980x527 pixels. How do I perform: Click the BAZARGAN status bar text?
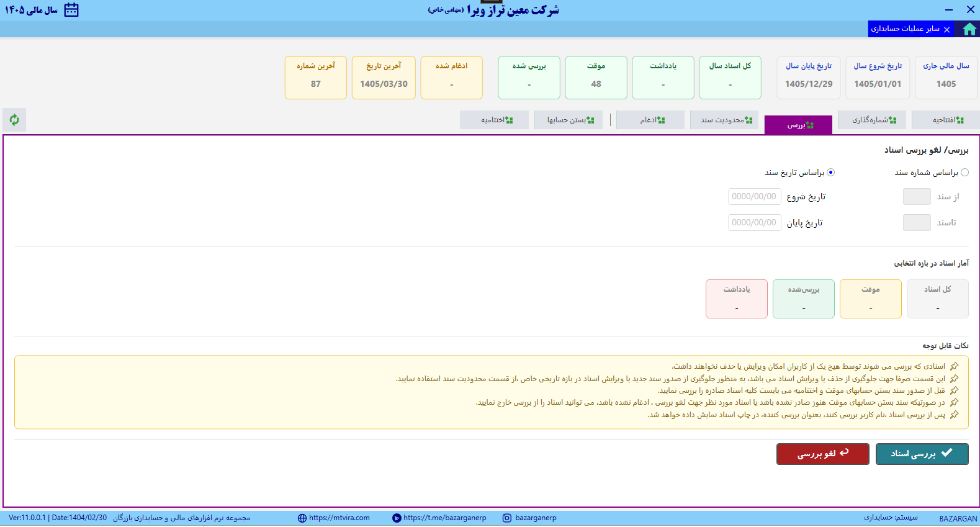coord(958,518)
